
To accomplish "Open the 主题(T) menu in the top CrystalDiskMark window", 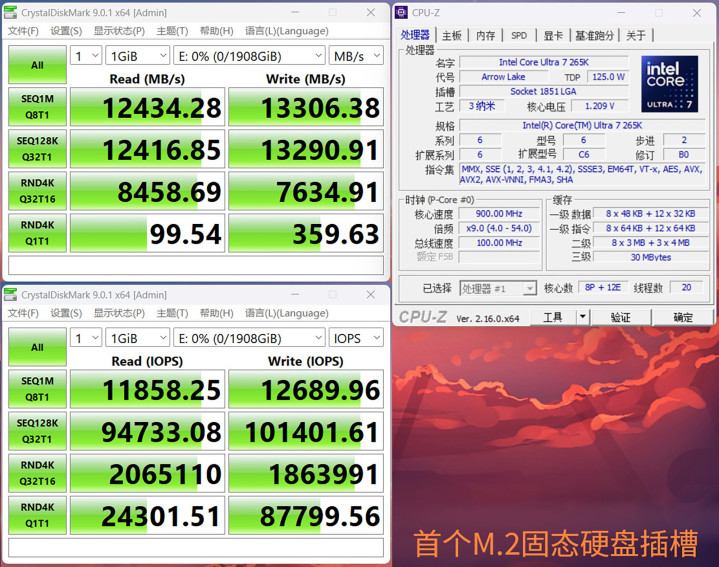I will 172,31.
